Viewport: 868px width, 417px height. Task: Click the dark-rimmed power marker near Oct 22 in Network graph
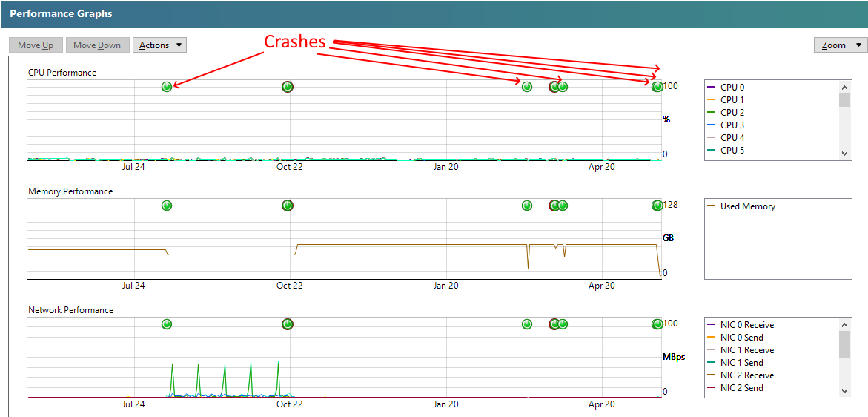click(x=288, y=324)
